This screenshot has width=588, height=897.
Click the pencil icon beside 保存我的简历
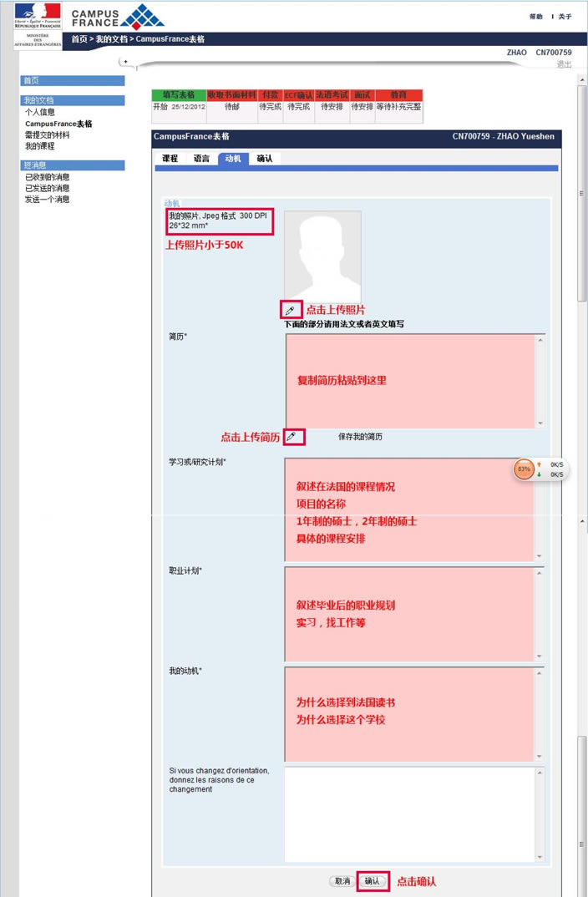pos(291,437)
